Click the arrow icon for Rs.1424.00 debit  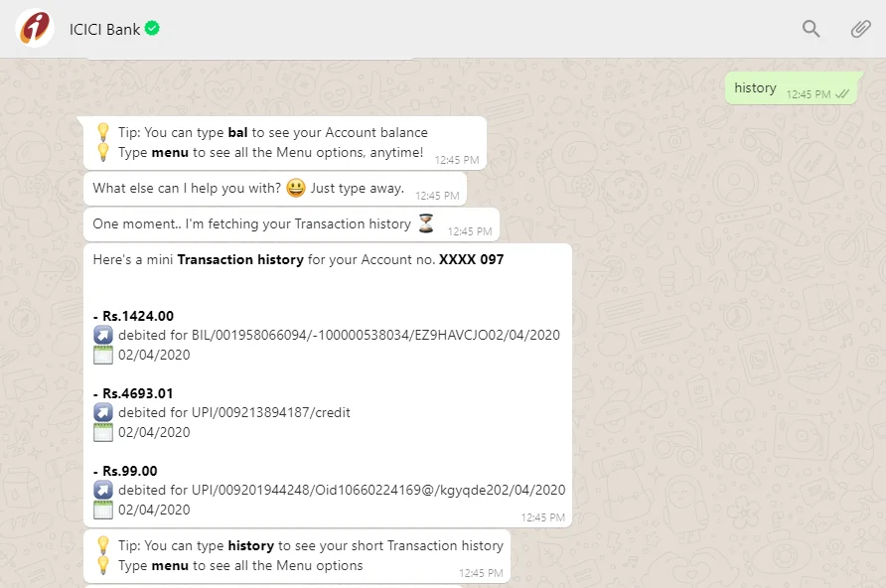point(103,335)
